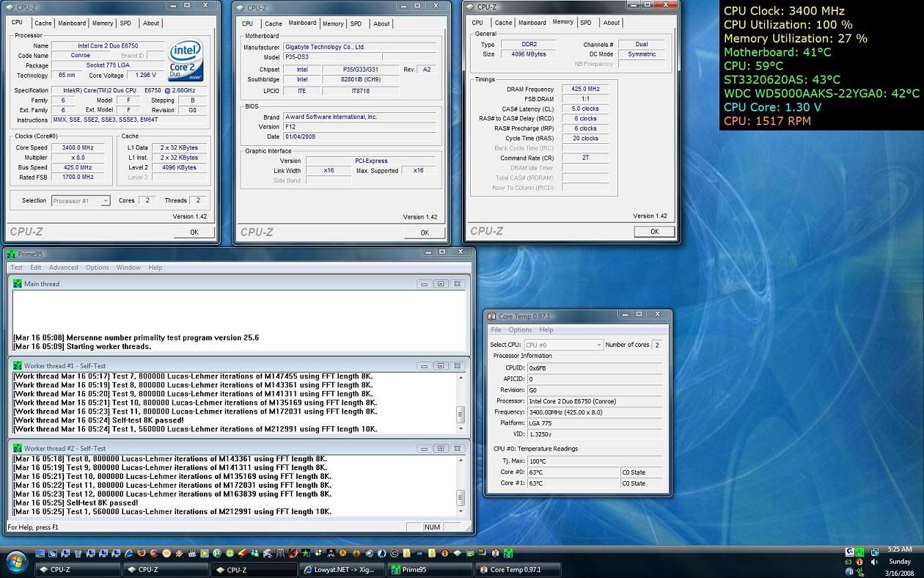Click the volume speaker tray icon
Image resolution: width=924 pixels, height=578 pixels.
[873, 562]
